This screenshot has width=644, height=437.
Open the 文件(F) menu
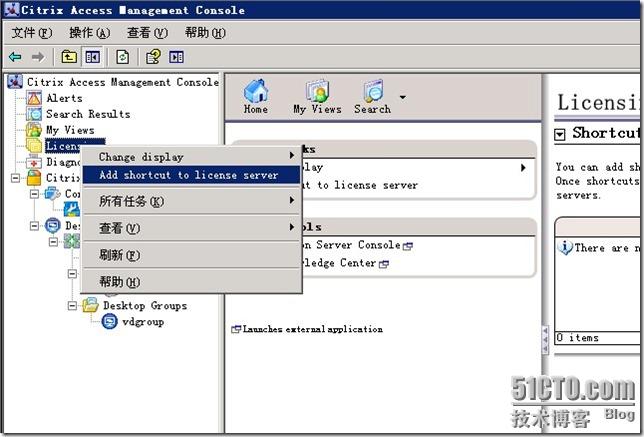point(32,32)
